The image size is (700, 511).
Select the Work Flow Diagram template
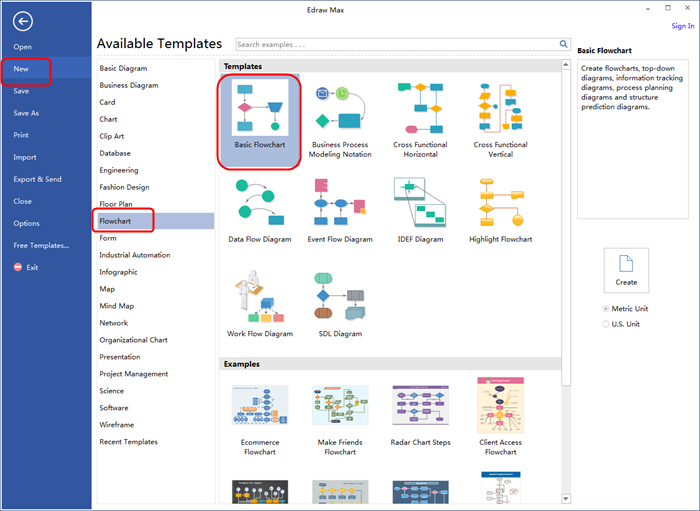point(260,303)
